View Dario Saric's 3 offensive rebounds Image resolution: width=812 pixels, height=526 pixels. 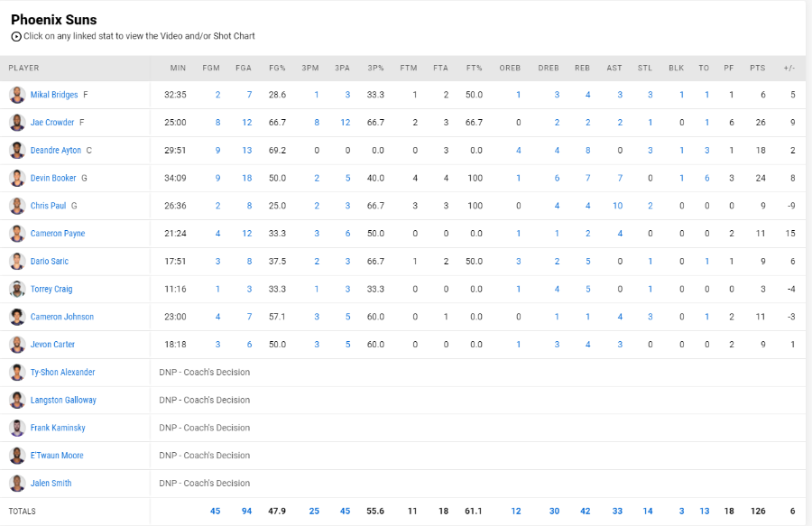tap(519, 262)
